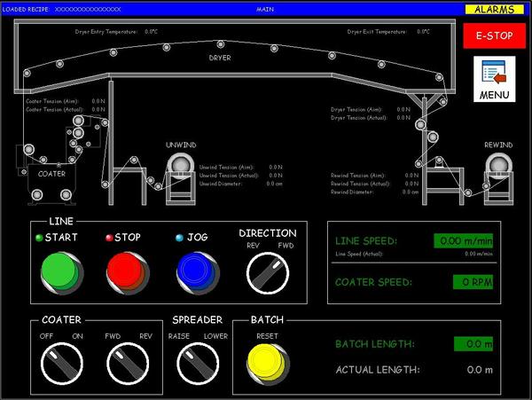Turn the spreader RAISE/LOWER selector switch

tap(198, 364)
